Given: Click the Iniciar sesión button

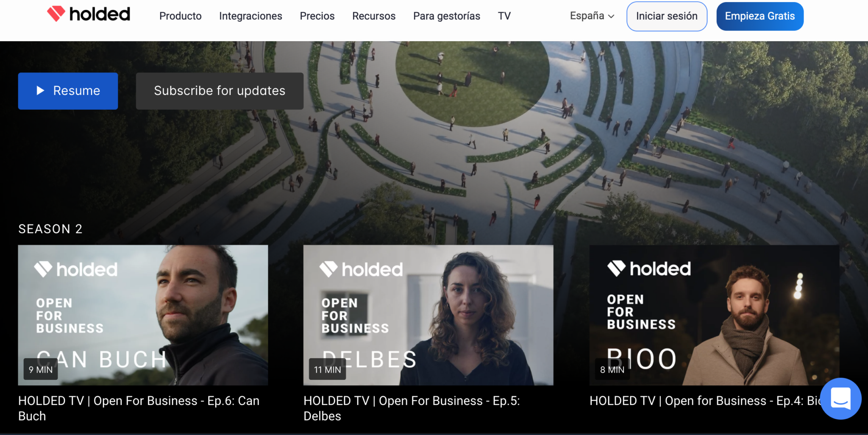Looking at the screenshot, I should point(667,16).
